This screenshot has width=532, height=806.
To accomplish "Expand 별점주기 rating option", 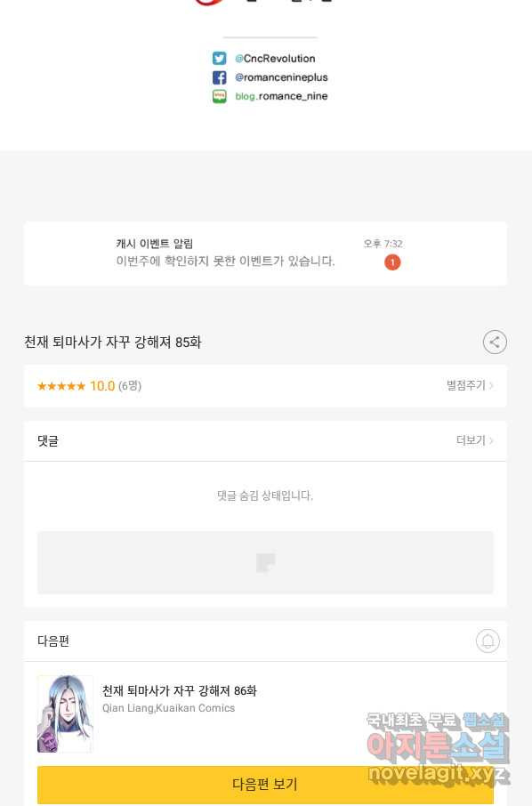I will tap(470, 385).
